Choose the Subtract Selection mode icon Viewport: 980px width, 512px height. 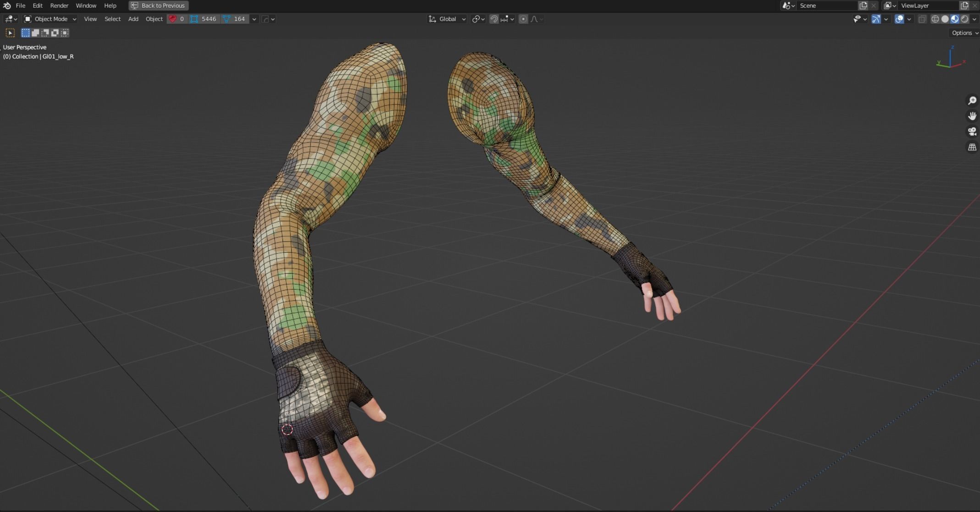coord(45,33)
